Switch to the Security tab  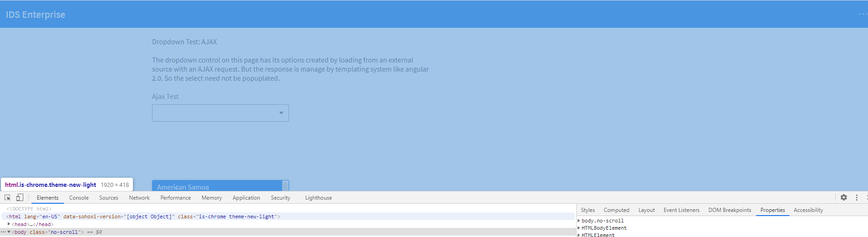pyautogui.click(x=280, y=198)
